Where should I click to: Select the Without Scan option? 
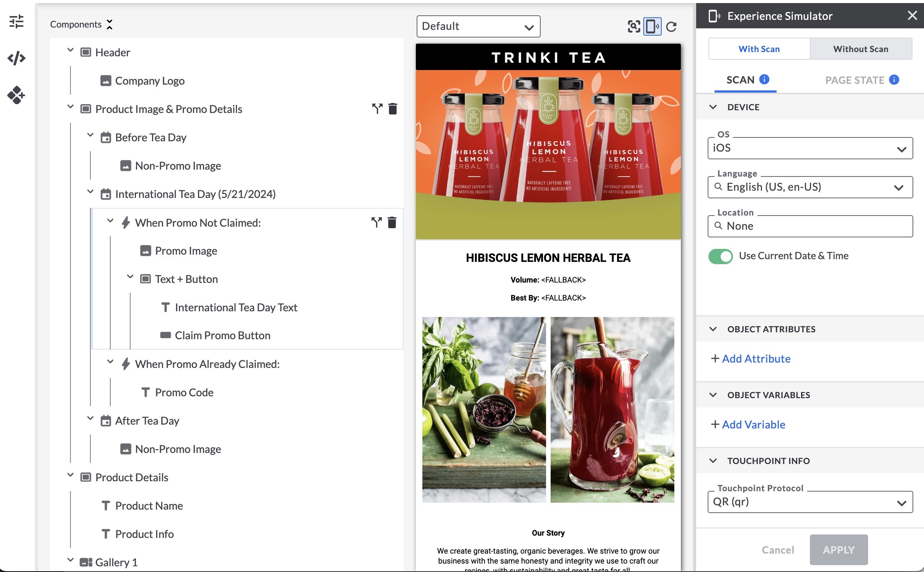(860, 49)
